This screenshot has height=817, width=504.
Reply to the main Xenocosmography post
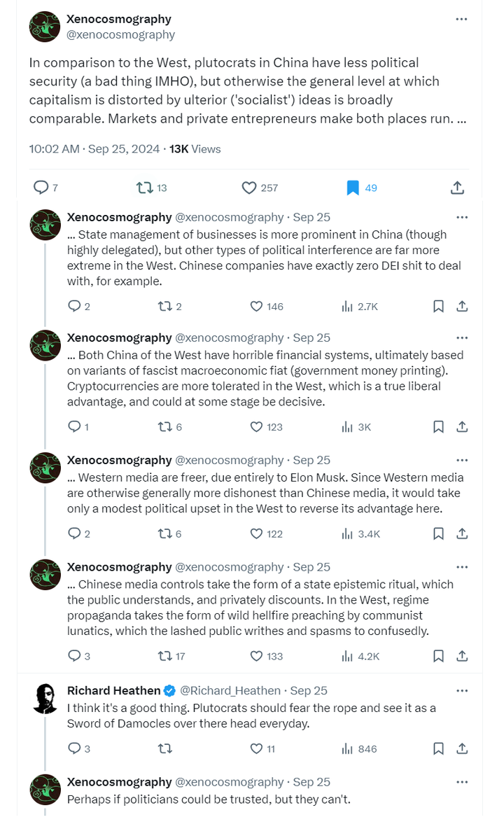click(42, 188)
